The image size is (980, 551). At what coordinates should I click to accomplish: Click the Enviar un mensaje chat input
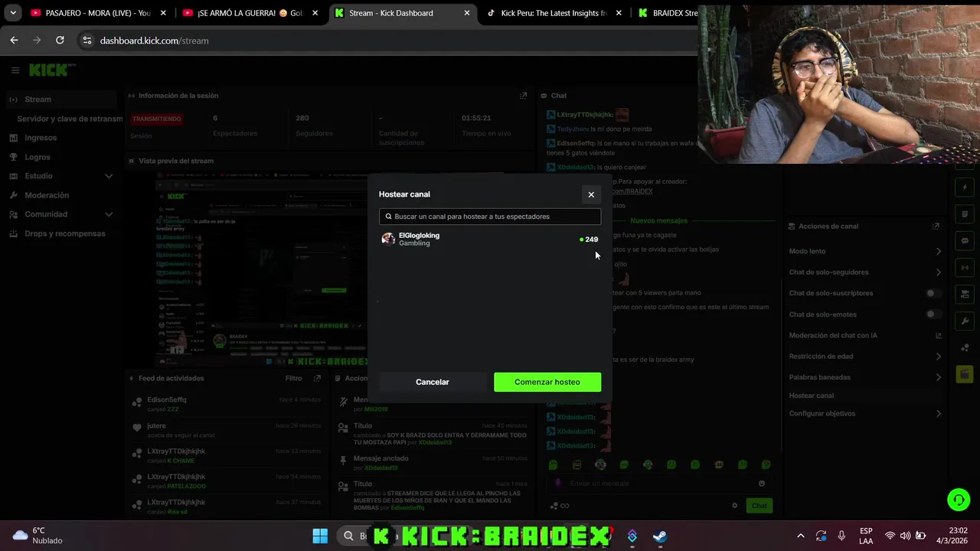658,483
